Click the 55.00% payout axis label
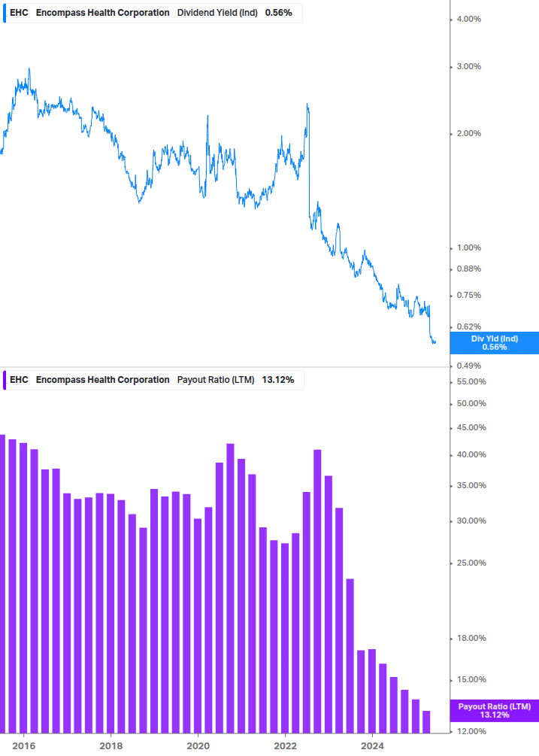Image resolution: width=539 pixels, height=756 pixels. 471,382
